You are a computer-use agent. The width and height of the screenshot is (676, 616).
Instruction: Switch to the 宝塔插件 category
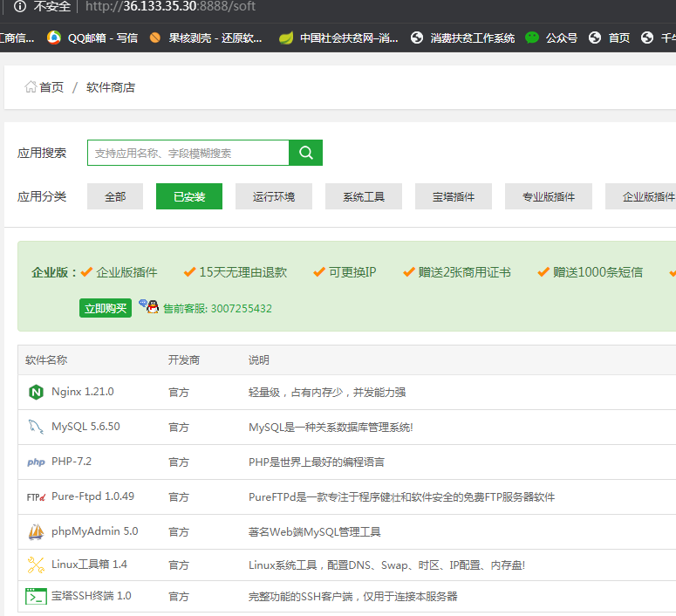[x=454, y=196]
